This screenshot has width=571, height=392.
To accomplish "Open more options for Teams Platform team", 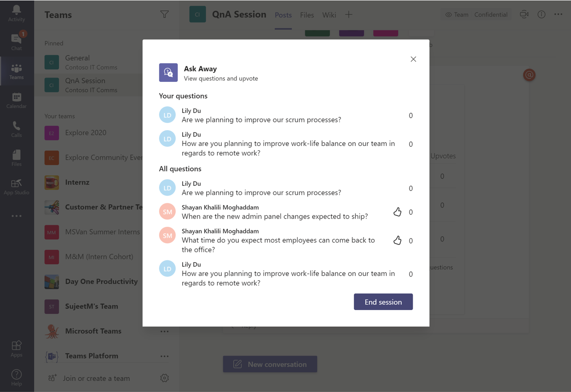I will [x=164, y=356].
